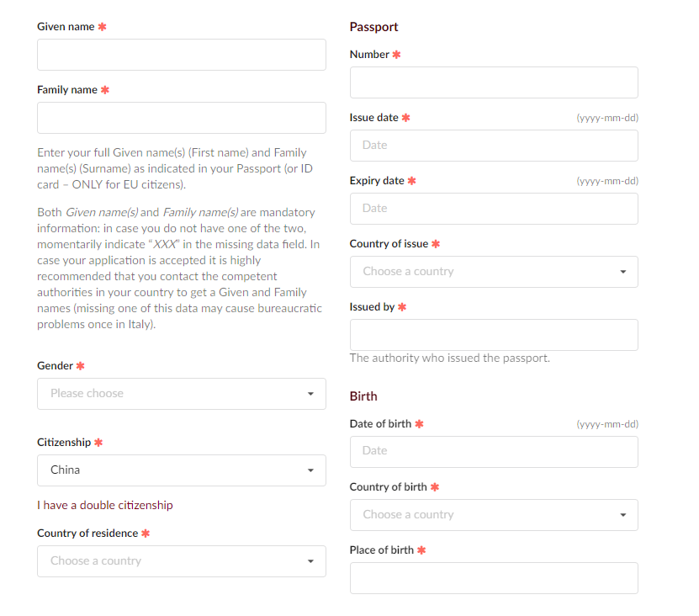Click the Gender dropdown arrow icon

pyautogui.click(x=310, y=394)
